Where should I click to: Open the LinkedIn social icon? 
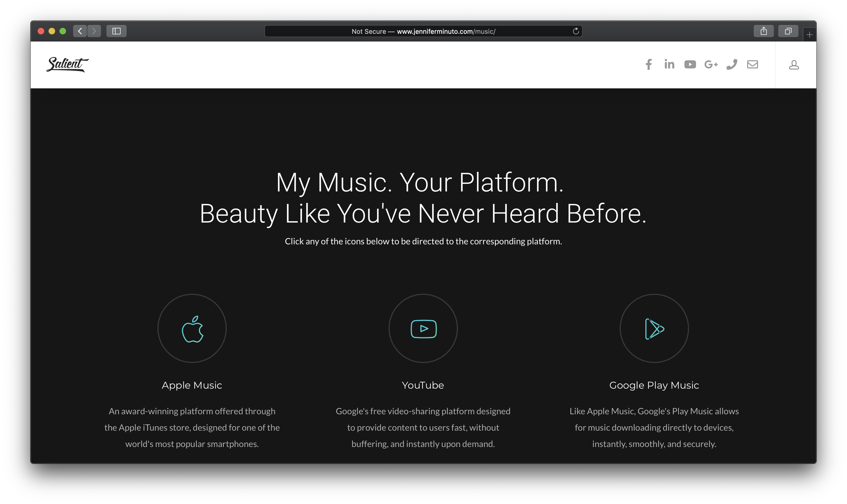pyautogui.click(x=669, y=64)
